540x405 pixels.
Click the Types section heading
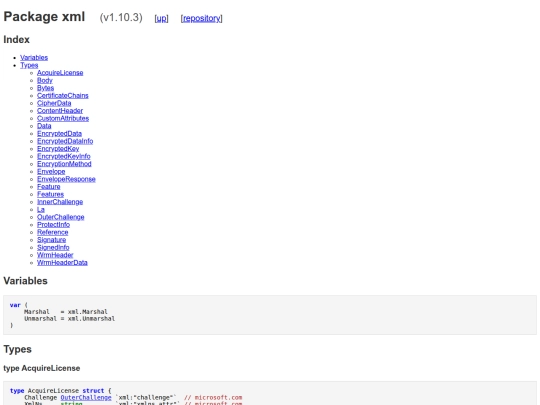coord(18,349)
